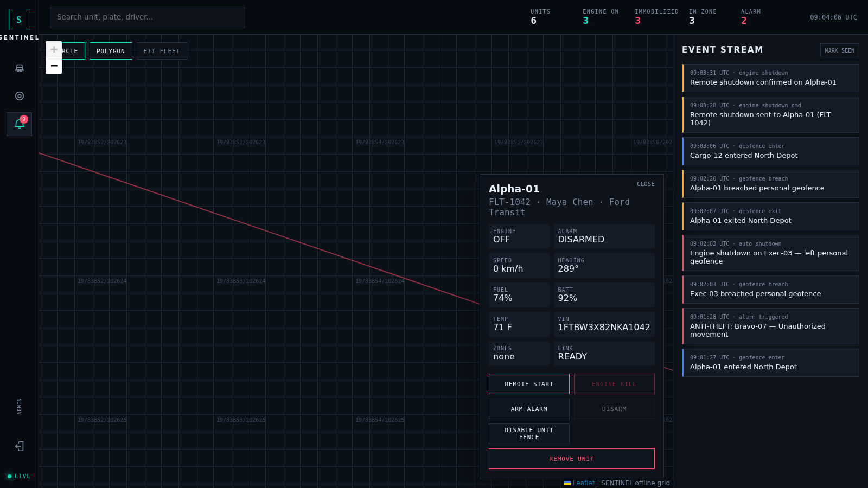Select the Polygon geofence tool
Screen dimensions: 868x488
point(111,51)
